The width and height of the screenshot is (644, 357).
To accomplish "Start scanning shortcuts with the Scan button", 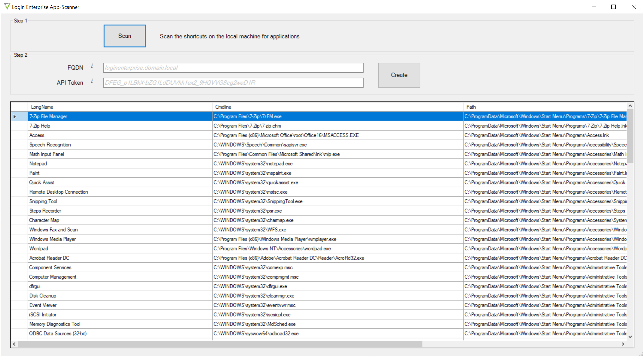I will coord(125,36).
